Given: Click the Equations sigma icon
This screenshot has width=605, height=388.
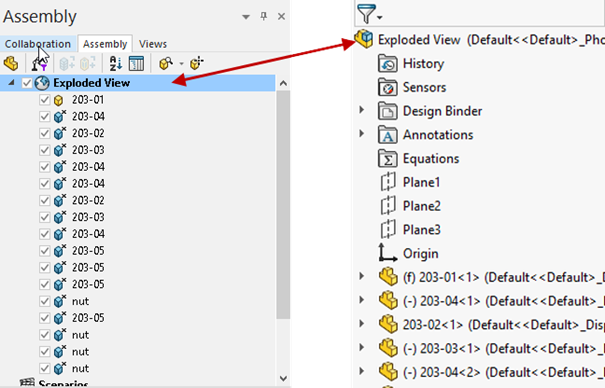Looking at the screenshot, I should (x=387, y=159).
